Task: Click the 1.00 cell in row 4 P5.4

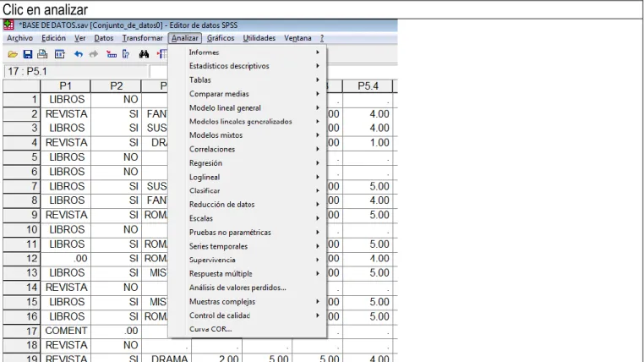Action: 368,143
